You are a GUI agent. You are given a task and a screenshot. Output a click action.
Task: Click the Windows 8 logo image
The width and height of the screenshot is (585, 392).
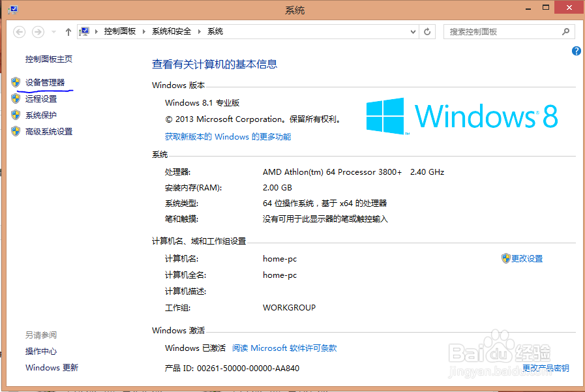coord(462,116)
